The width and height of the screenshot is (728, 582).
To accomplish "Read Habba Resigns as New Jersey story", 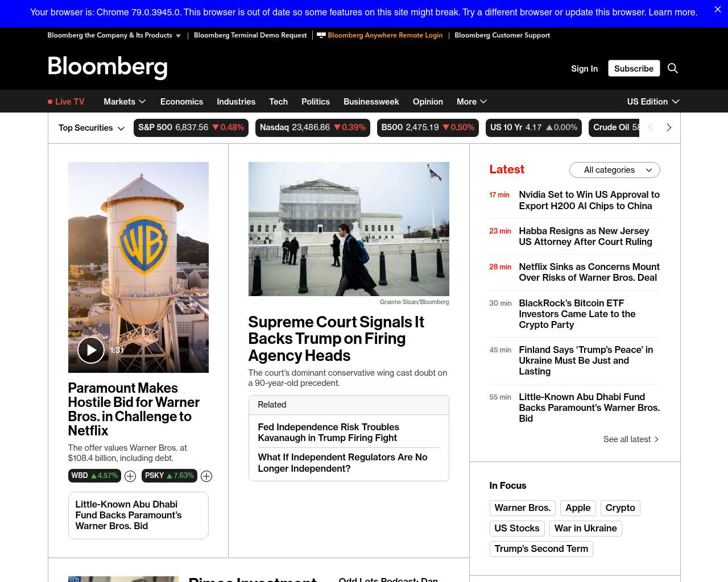I will pos(585,236).
